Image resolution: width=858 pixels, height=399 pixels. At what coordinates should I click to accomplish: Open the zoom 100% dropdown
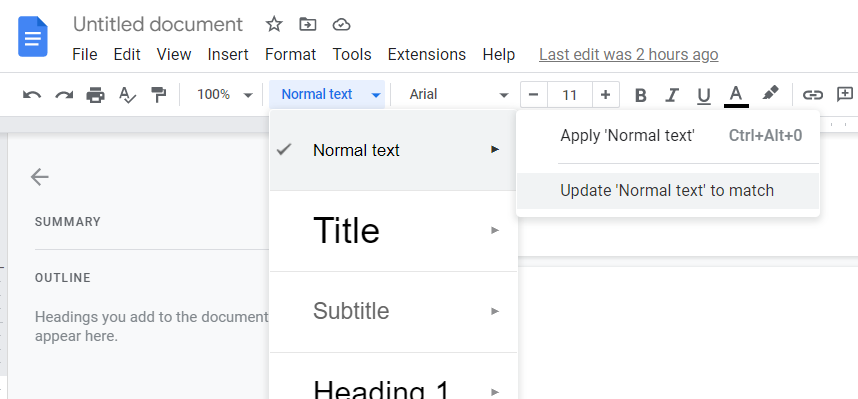pos(224,95)
